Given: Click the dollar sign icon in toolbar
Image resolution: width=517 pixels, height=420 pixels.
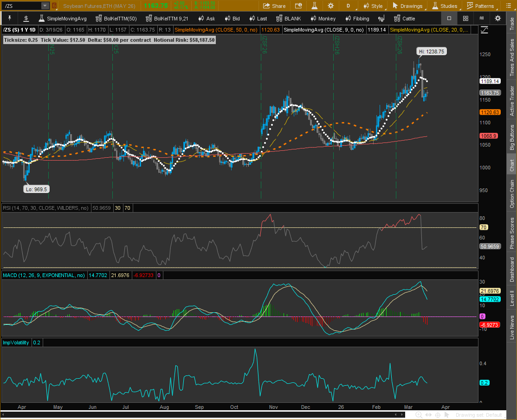Looking at the screenshot, I should point(26,19).
